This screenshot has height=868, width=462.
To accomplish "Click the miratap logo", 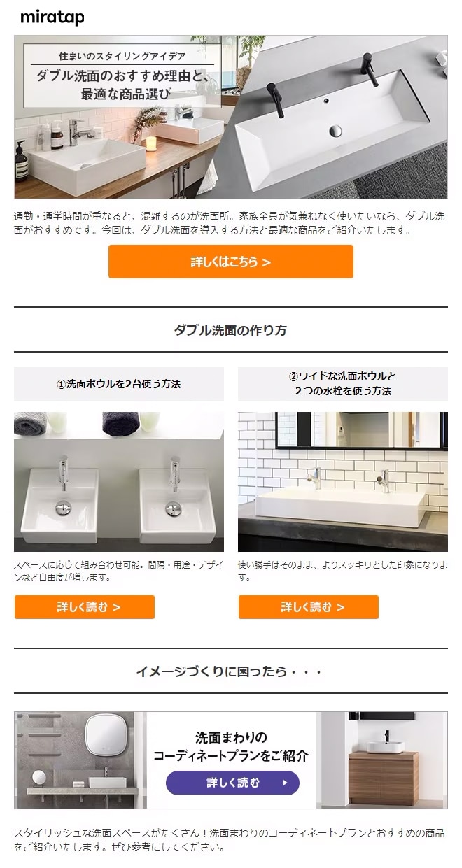I will pyautogui.click(x=52, y=17).
